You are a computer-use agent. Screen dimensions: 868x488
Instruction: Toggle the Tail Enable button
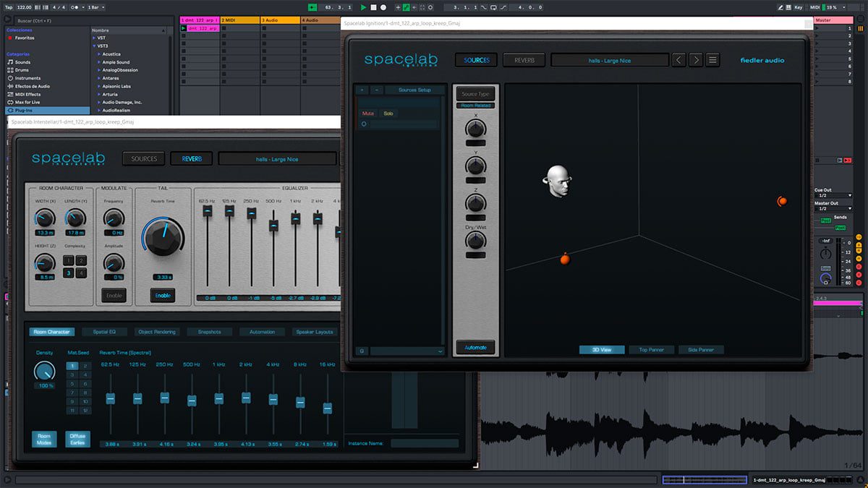pos(163,296)
